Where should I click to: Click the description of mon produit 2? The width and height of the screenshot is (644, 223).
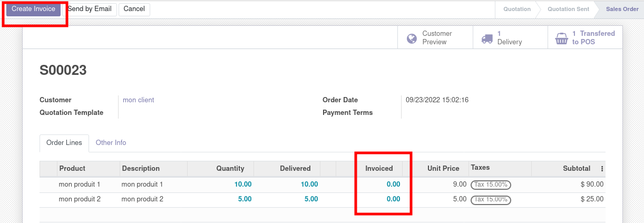142,199
